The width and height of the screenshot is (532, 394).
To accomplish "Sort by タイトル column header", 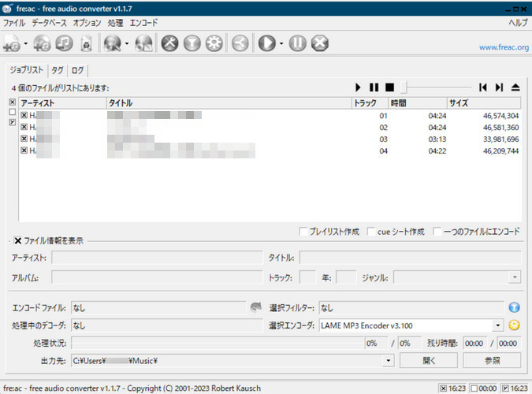I will tap(229, 102).
